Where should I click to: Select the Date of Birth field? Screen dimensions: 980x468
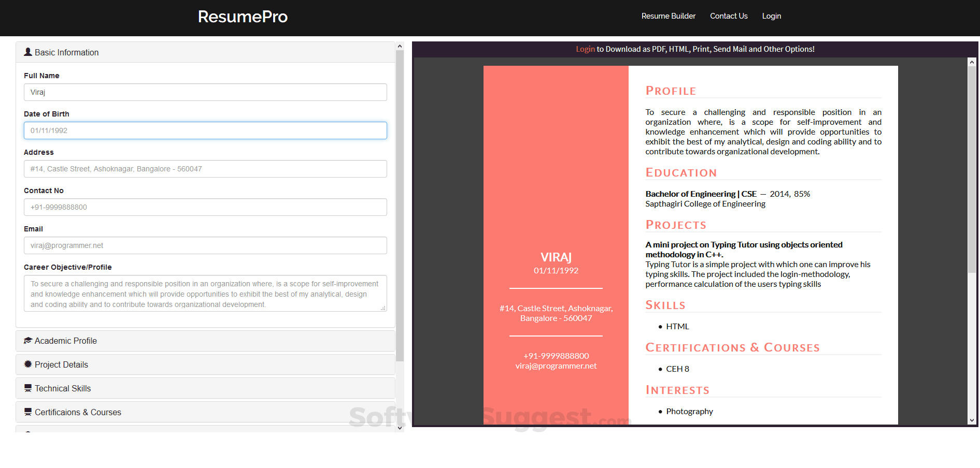205,130
